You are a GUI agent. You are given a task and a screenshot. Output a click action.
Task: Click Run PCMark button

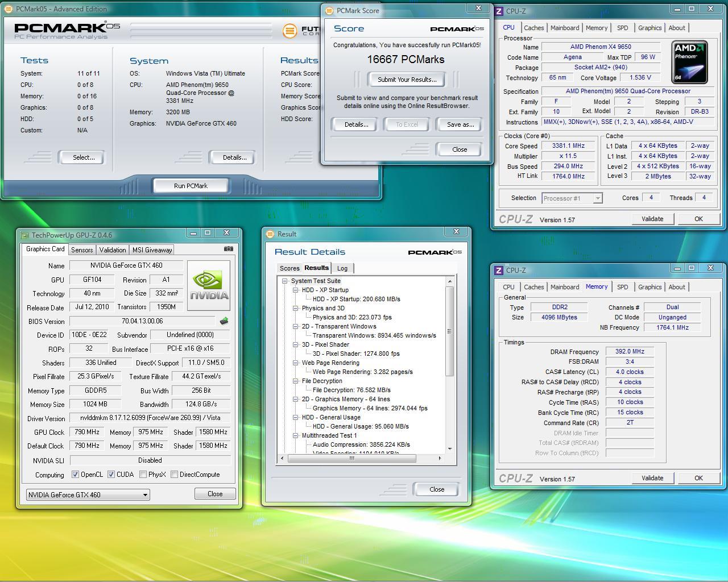191,186
